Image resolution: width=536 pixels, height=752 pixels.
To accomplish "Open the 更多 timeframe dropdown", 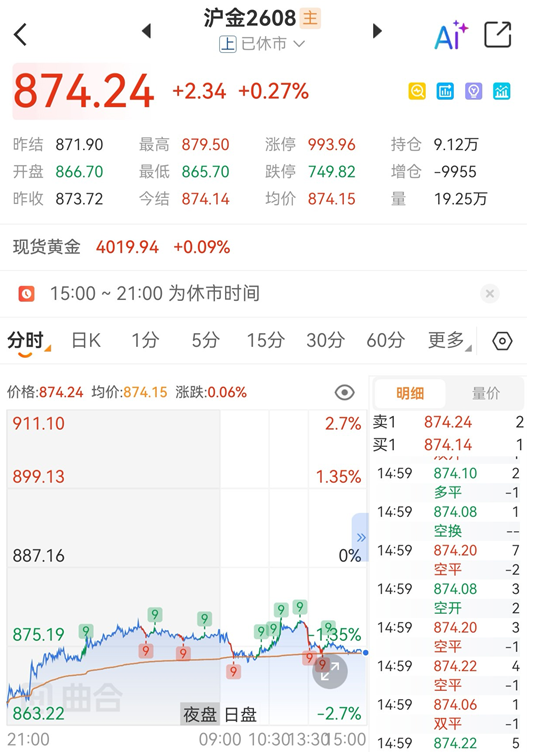I will click(449, 341).
